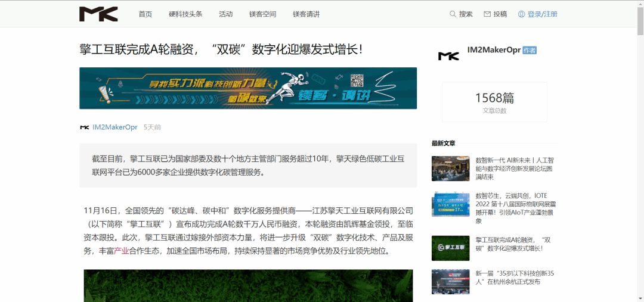Open 镁客请讲 menu item
Screen dimensions: 644x302
coord(306,14)
